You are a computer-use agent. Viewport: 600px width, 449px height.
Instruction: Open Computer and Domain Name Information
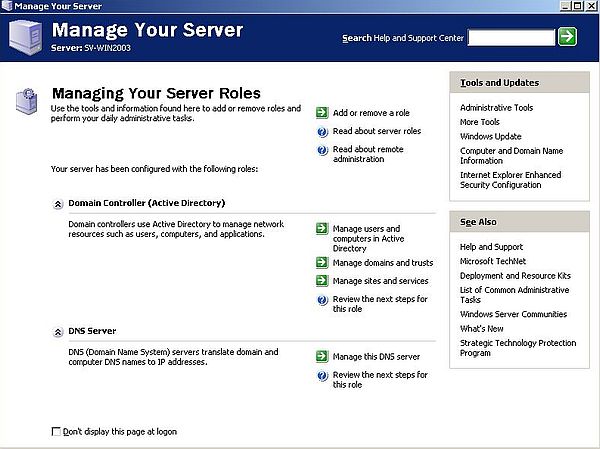click(x=511, y=155)
